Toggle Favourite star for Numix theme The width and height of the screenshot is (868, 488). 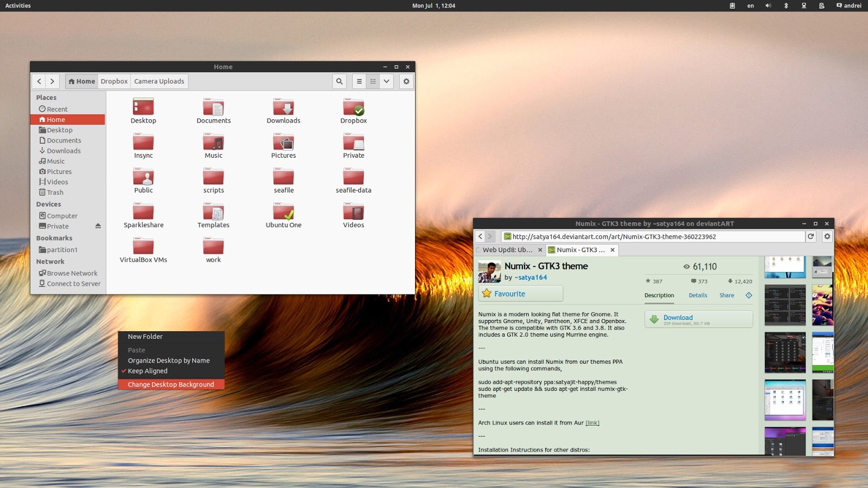(x=520, y=294)
